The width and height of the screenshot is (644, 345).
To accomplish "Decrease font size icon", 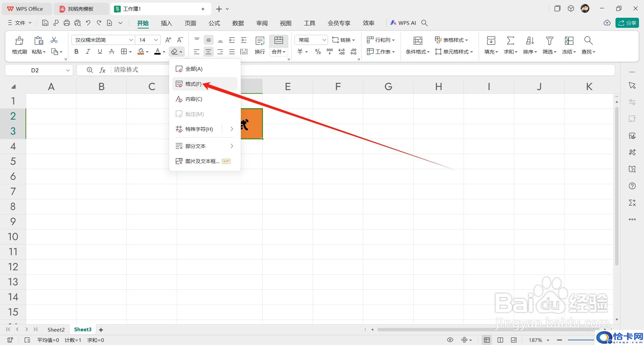I will [x=180, y=40].
